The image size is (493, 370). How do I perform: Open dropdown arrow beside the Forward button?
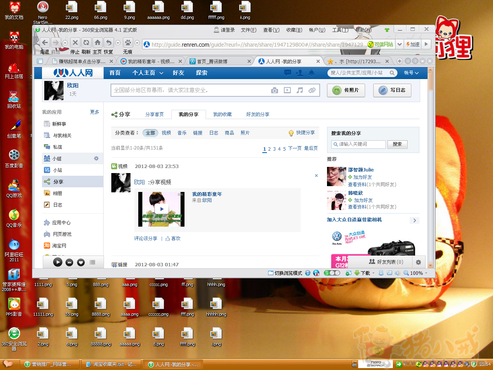tap(65, 43)
